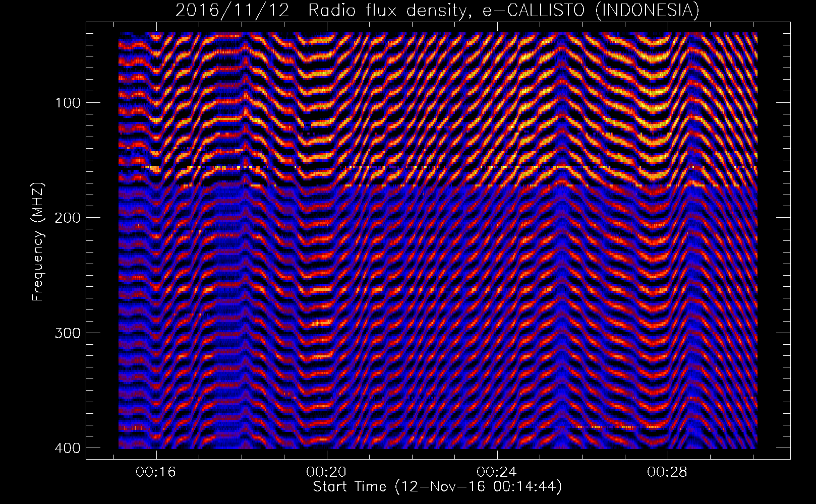Screen dimensions: 816x504
Task: Click the '400' frequency tick label
Action: (x=67, y=448)
